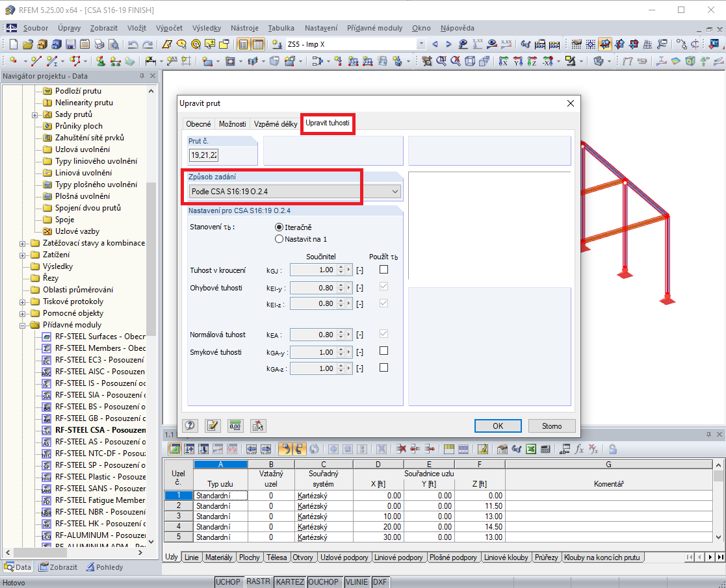726x588 pixels.
Task: Click the pick member icon in dialog
Action: [258, 426]
